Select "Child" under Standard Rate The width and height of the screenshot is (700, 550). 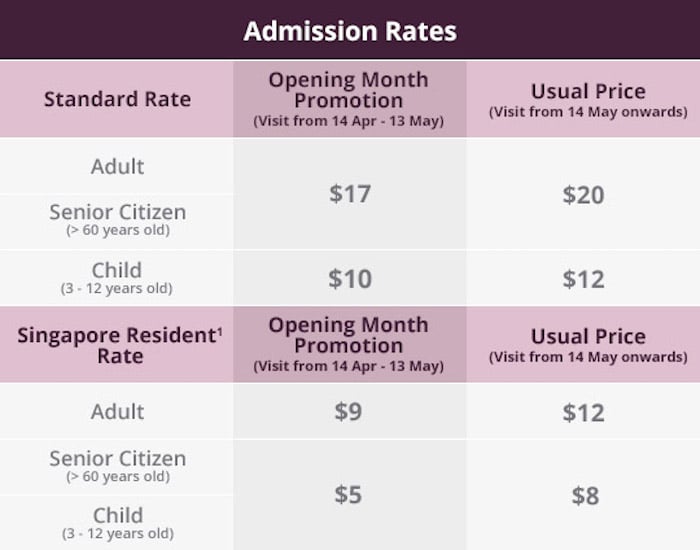coord(117,270)
